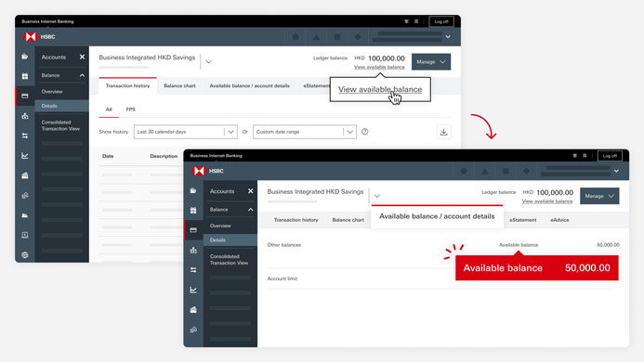Close the Accounts panel in back window
The image size is (644, 362).
pos(82,57)
